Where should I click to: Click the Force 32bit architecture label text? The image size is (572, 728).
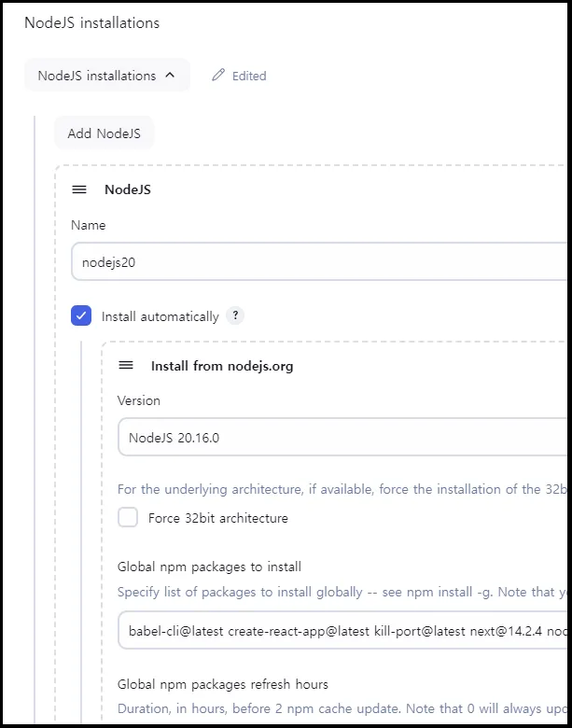(218, 518)
